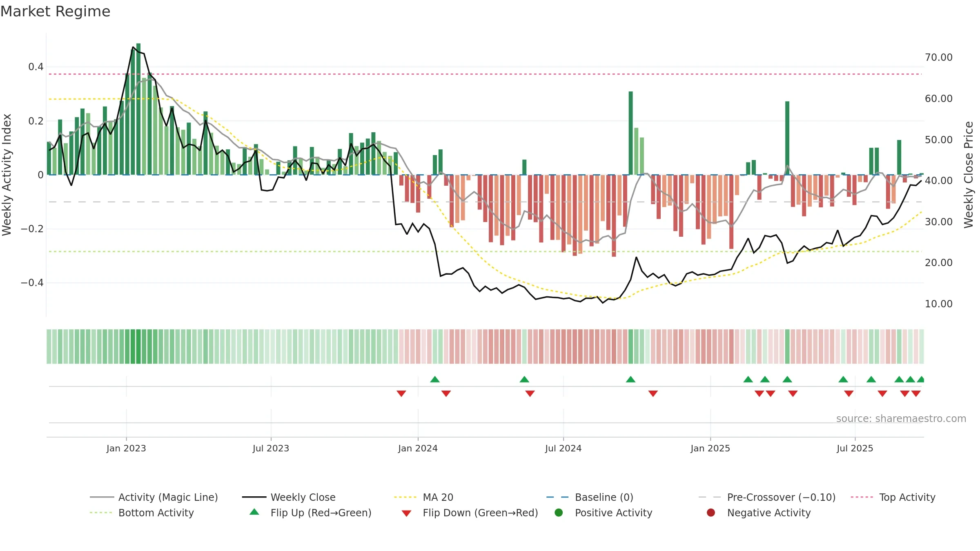
Task: Click the gray dashed Pre-Crossover legend swatch
Action: pyautogui.click(x=710, y=497)
